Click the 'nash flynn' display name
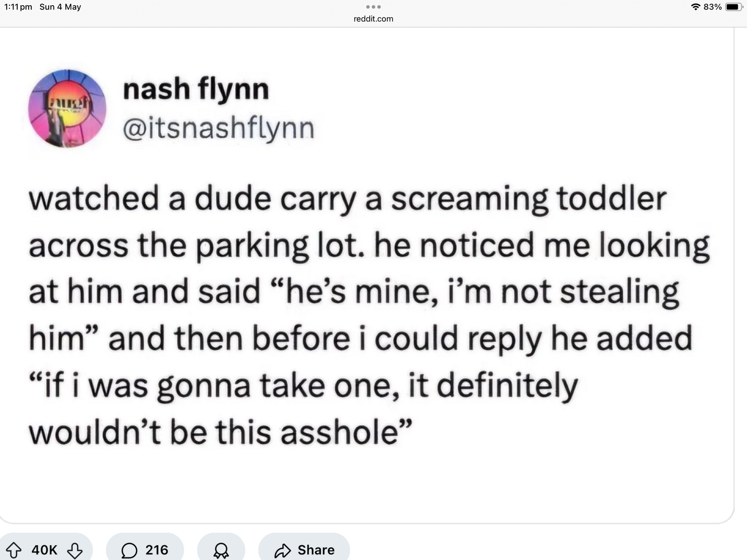The height and width of the screenshot is (560, 747). coord(196,89)
